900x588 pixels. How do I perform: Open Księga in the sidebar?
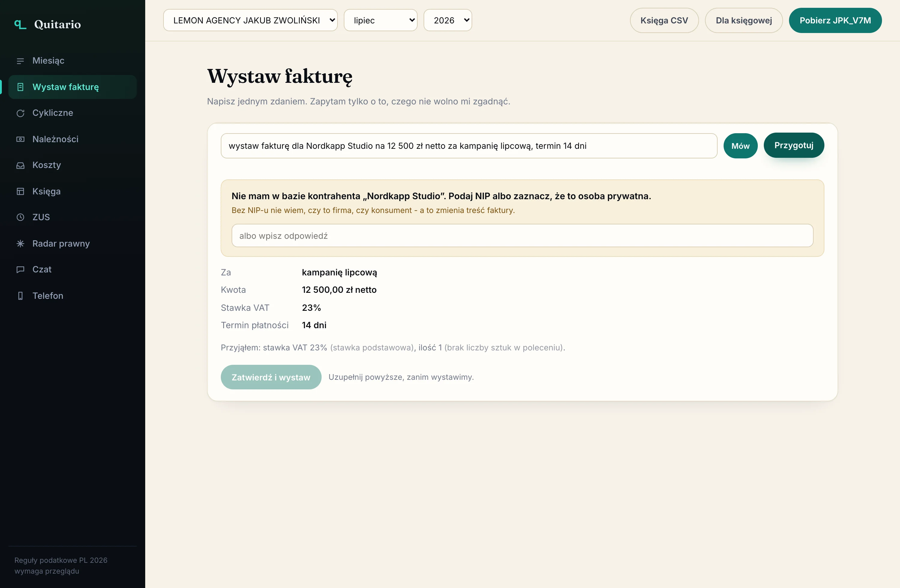tap(73, 191)
